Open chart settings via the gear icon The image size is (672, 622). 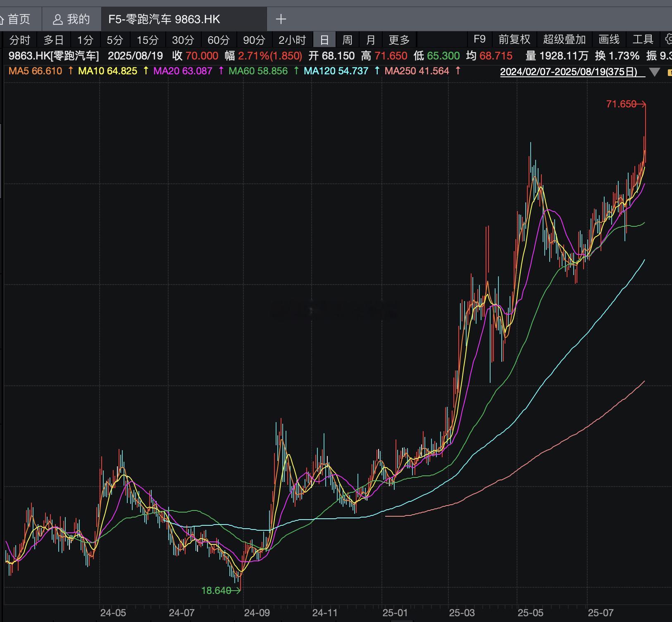668,39
